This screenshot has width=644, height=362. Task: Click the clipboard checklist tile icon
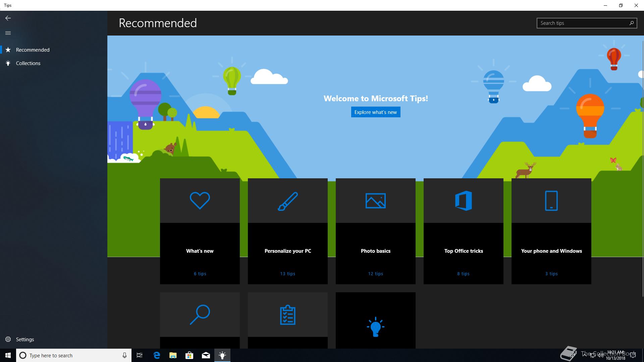click(x=287, y=315)
